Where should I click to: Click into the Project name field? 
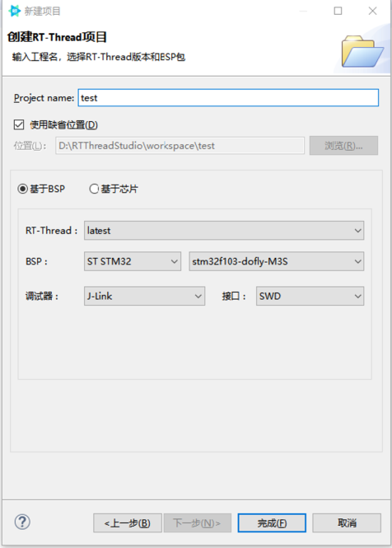tap(228, 97)
